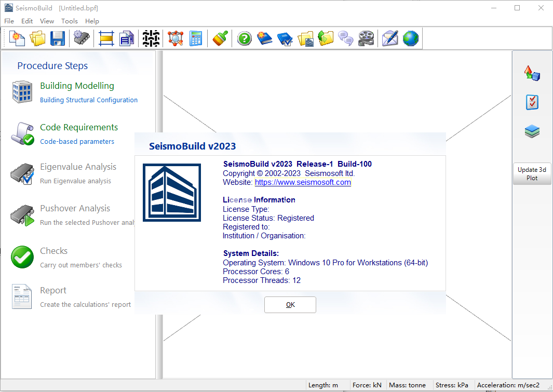Image resolution: width=553 pixels, height=392 pixels.
Task: Click the magnifier nodes toolbar icon
Action: (176, 38)
